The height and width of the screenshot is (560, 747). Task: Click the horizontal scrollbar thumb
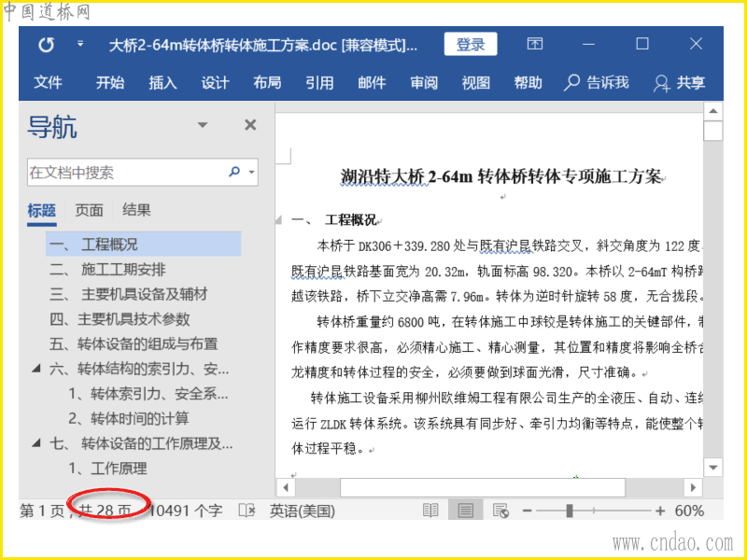482,487
